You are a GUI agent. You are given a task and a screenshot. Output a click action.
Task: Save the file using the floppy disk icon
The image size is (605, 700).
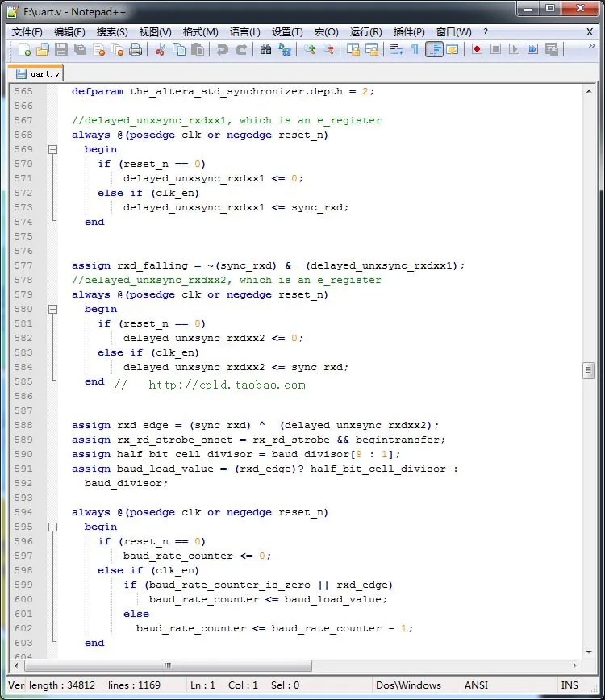pyautogui.click(x=61, y=49)
